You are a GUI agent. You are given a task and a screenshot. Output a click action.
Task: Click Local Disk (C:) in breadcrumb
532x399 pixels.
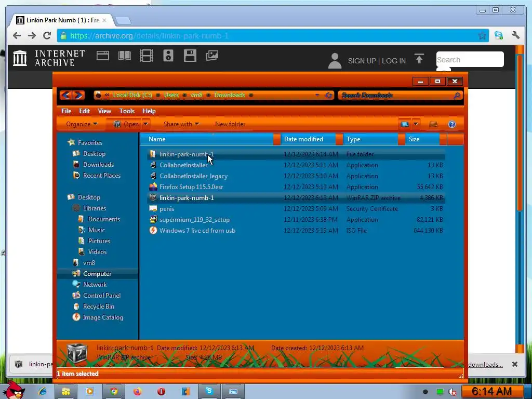click(x=132, y=95)
